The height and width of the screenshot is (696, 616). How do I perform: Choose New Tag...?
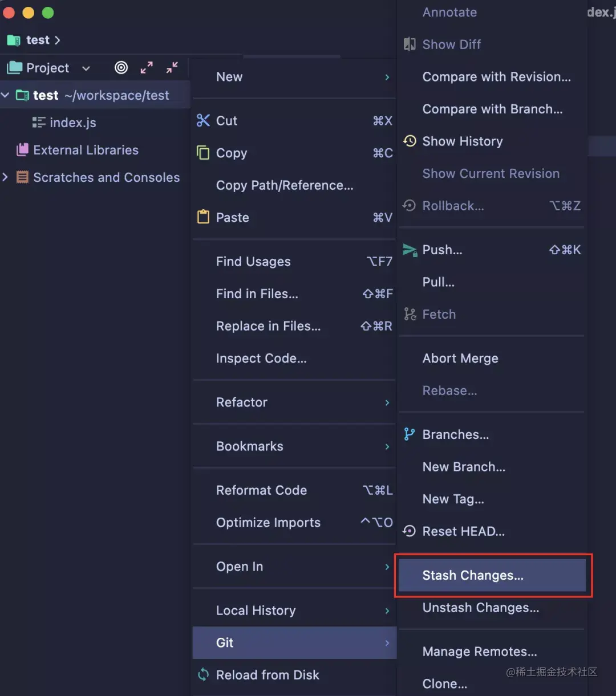point(492,499)
